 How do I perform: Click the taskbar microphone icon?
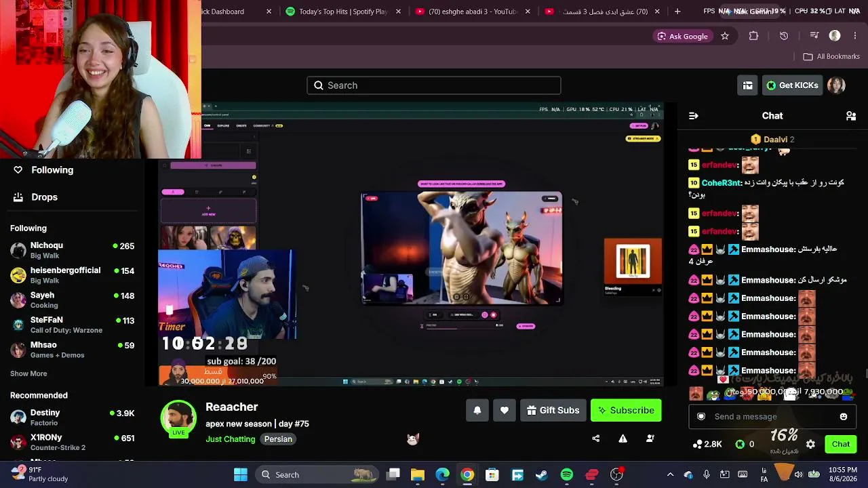pos(707,474)
